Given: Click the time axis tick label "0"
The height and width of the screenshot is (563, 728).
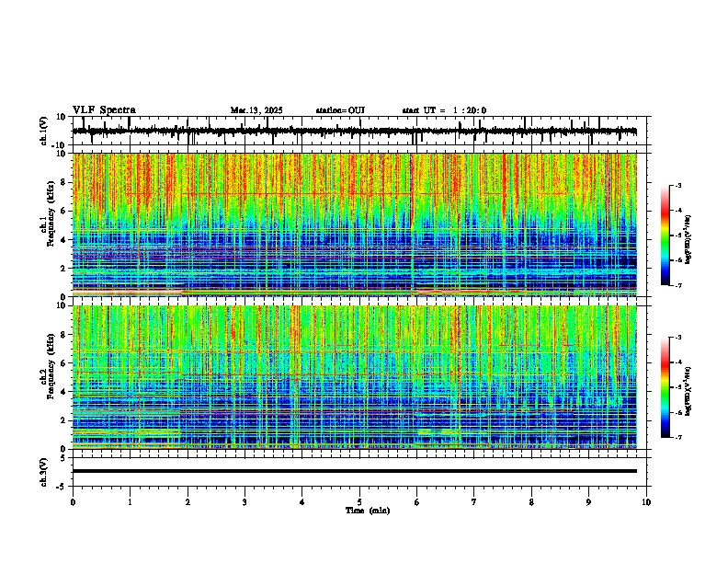Looking at the screenshot, I should 73,502.
